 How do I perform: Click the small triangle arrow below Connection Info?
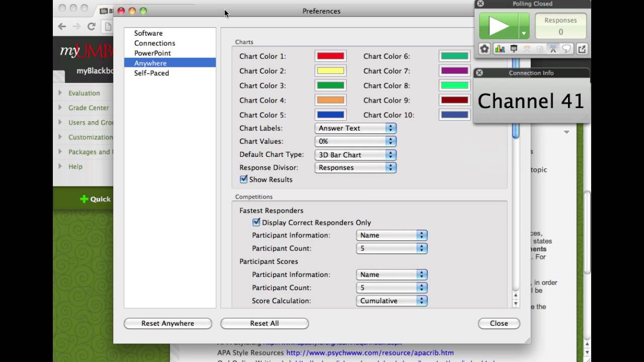[x=567, y=132]
